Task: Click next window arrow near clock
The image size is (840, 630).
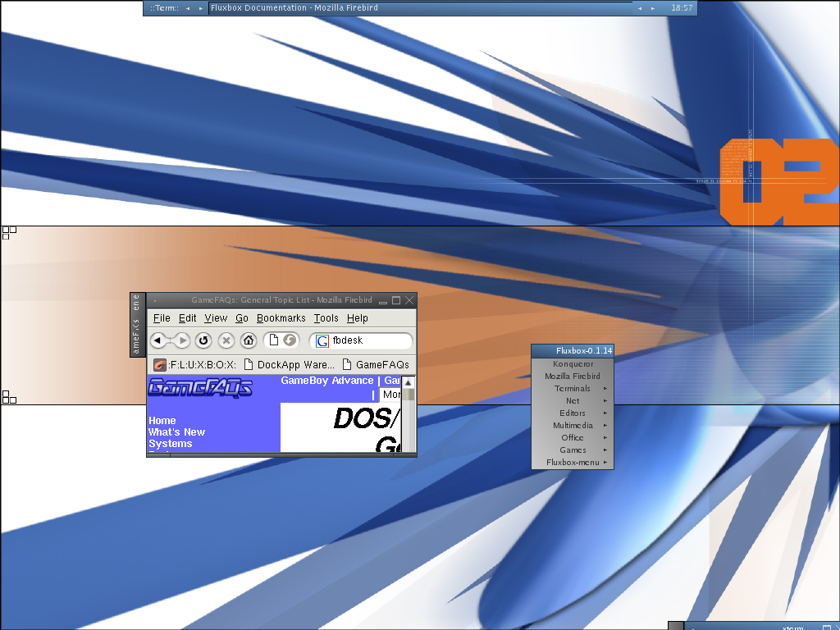Action: pyautogui.click(x=653, y=8)
